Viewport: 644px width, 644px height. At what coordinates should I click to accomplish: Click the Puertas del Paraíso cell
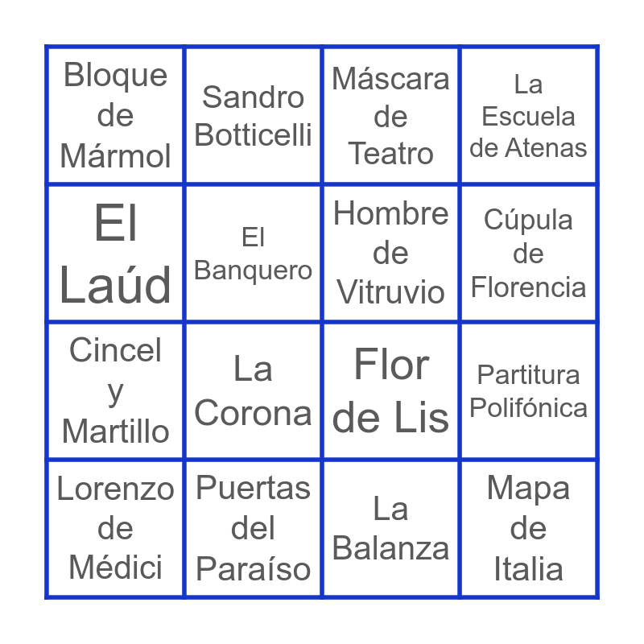click(x=253, y=529)
